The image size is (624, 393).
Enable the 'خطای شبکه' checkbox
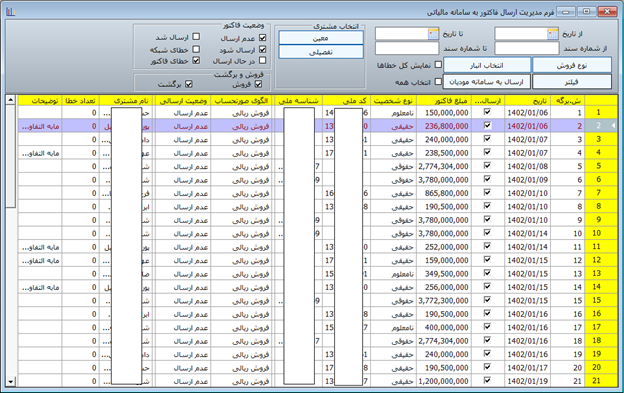click(x=196, y=49)
